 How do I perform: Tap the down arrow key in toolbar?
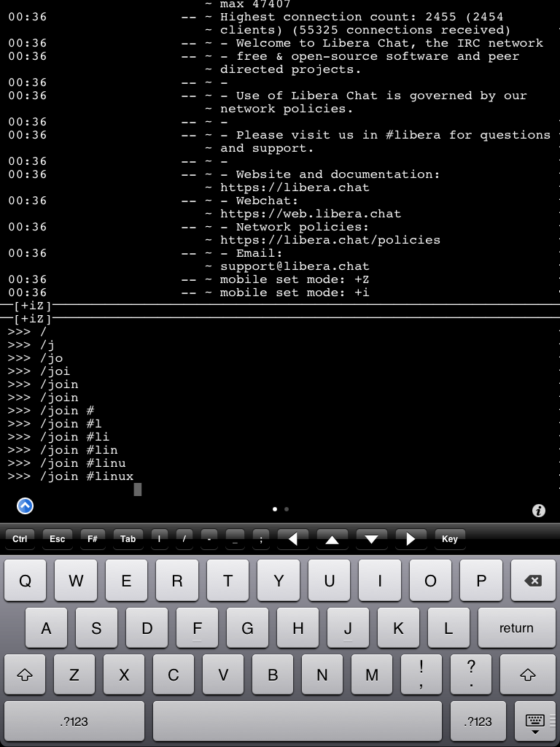coord(371,539)
